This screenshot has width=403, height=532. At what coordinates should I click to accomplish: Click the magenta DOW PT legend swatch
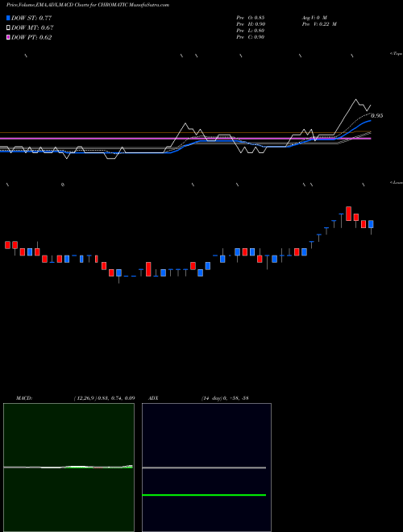(x=8, y=37)
